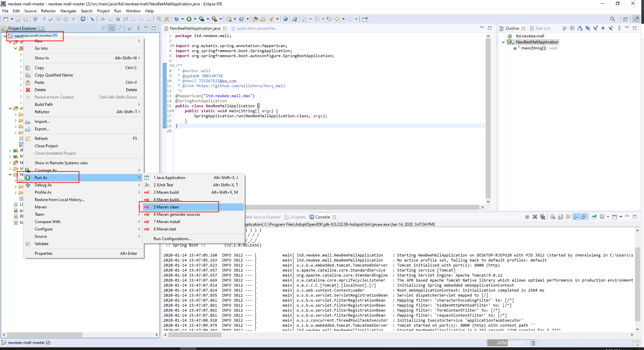Open the Open Perspective toolbar icon
The height and width of the screenshot is (350, 644).
click(625, 19)
